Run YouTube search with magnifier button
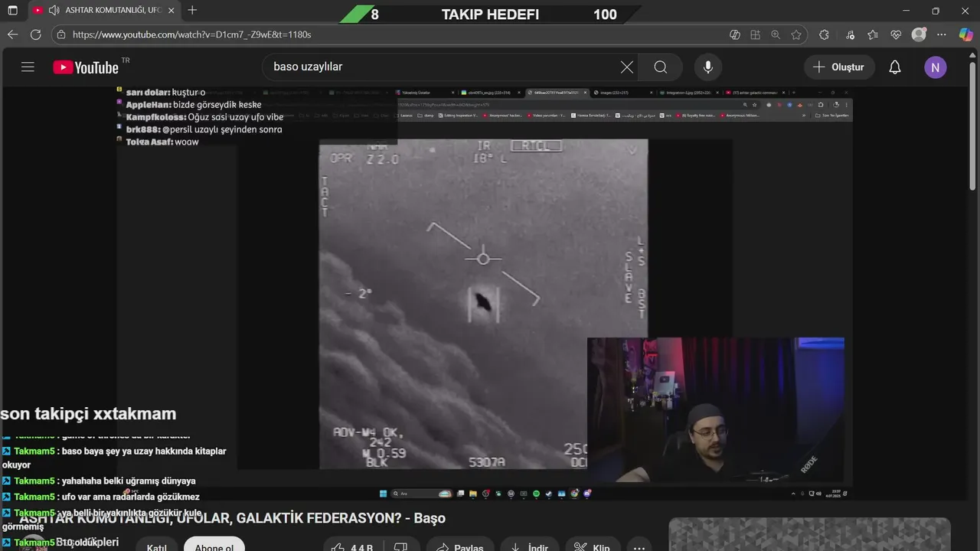Image resolution: width=980 pixels, height=551 pixels. (661, 67)
